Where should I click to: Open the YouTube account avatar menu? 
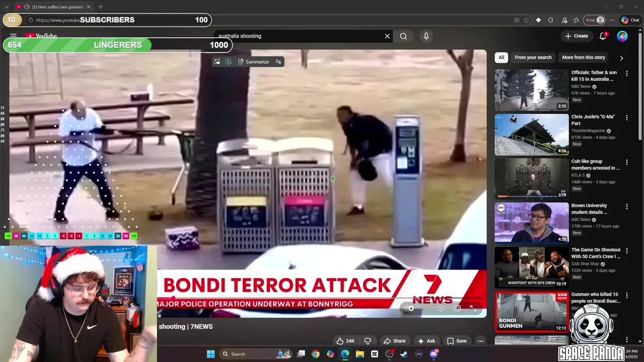[x=622, y=36]
